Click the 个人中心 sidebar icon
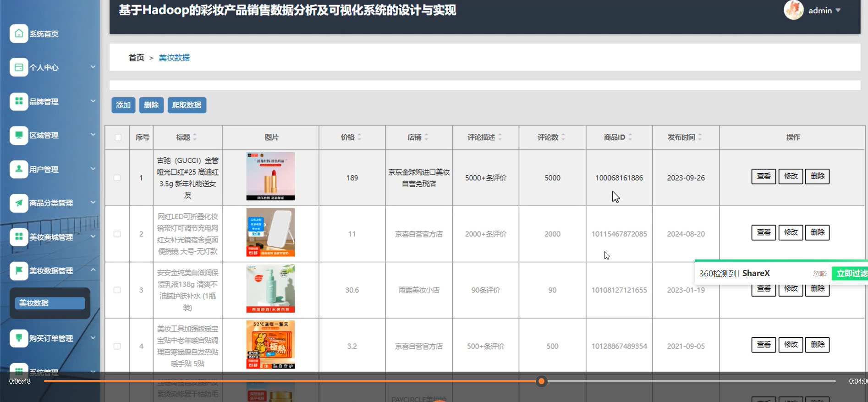 coord(19,67)
